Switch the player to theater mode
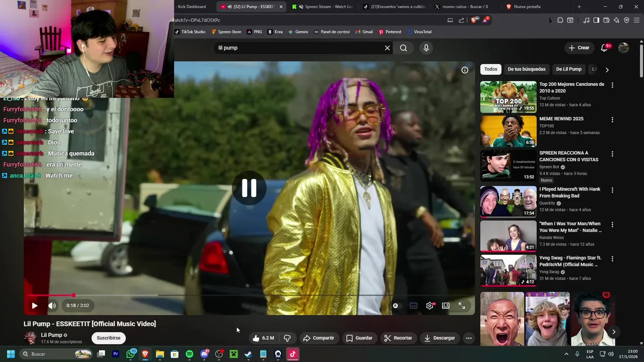The image size is (644, 362). pos(446,306)
